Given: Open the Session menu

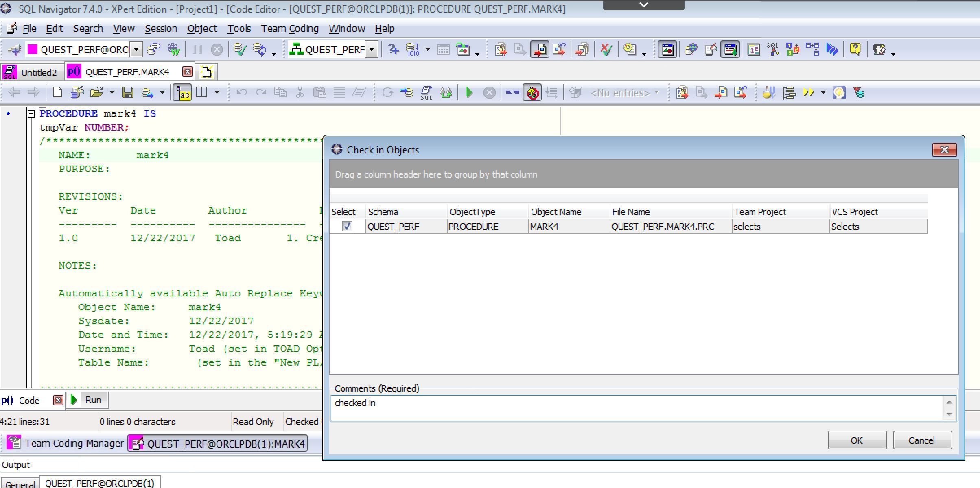Looking at the screenshot, I should pos(161,28).
